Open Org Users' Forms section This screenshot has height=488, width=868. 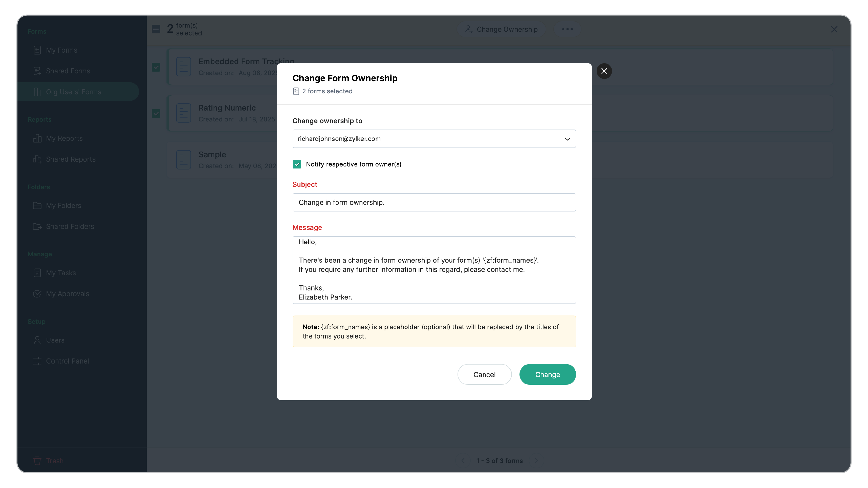(73, 92)
